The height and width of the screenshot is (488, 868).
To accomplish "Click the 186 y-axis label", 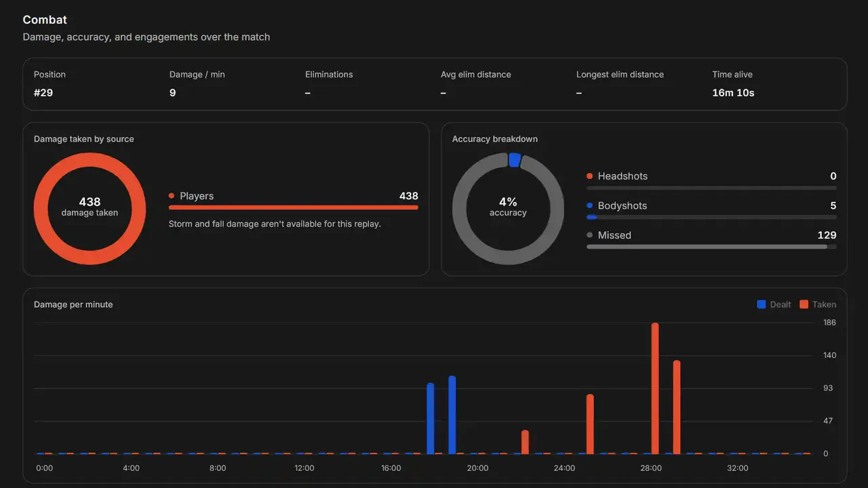I will click(x=829, y=323).
